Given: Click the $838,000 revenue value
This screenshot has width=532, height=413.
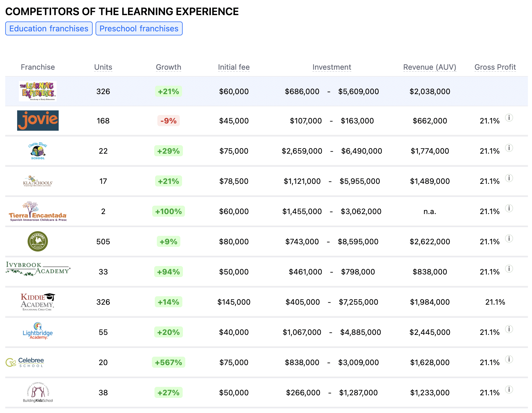Looking at the screenshot, I should [x=430, y=272].
